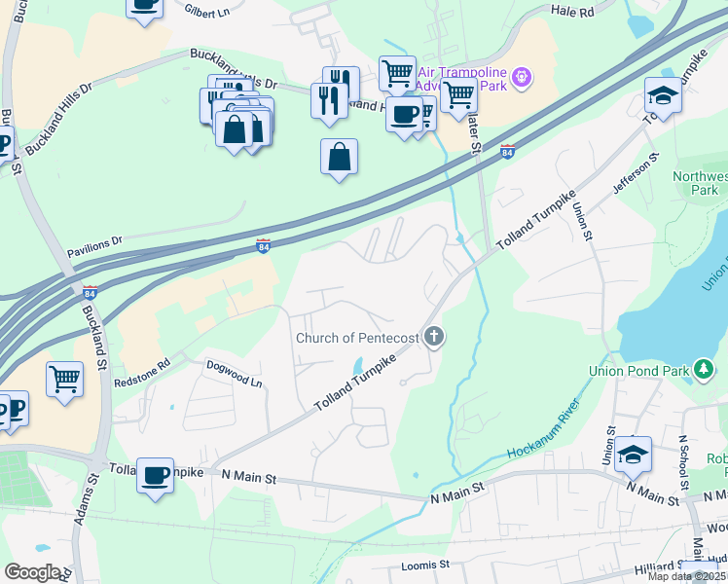Click the Map data ©2025 attribution text
Viewport: 728px width, 584px height.
[687, 577]
